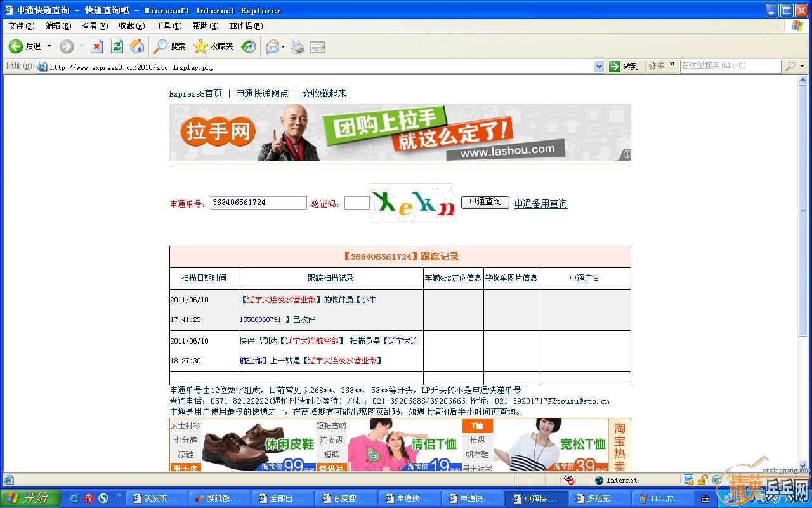812x508 pixels.
Task: Open the Express8首页 link
Action: pyautogui.click(x=195, y=93)
